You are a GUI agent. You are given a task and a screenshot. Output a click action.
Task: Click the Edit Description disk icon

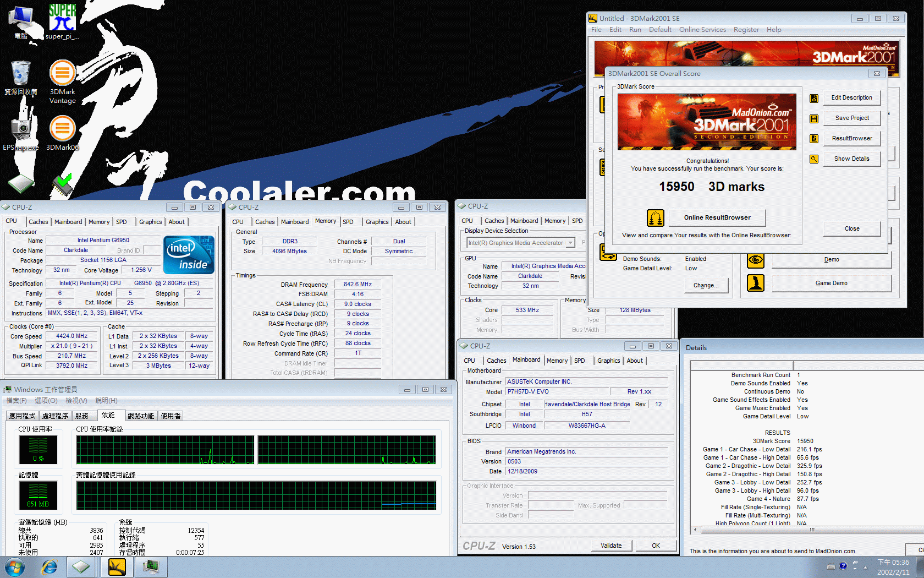[814, 98]
